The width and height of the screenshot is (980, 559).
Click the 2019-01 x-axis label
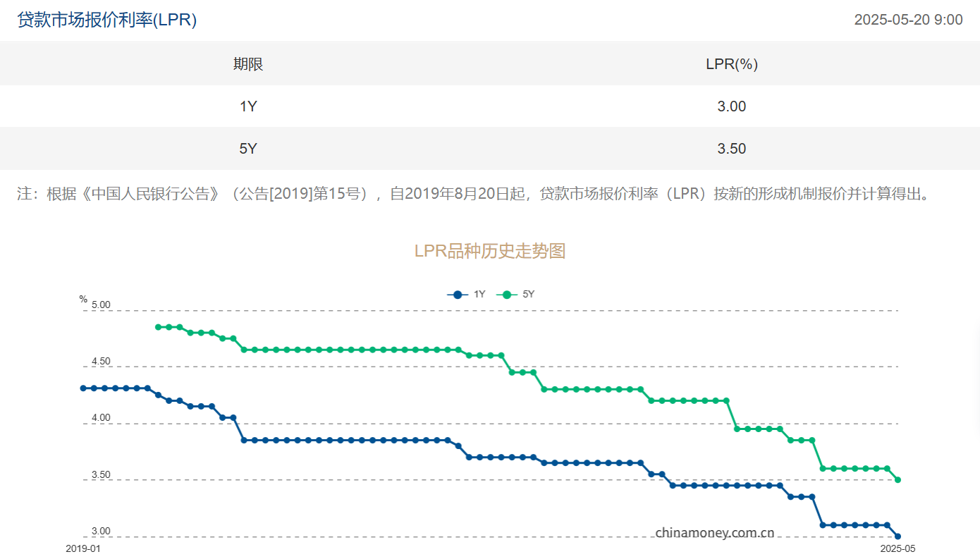pos(83,548)
